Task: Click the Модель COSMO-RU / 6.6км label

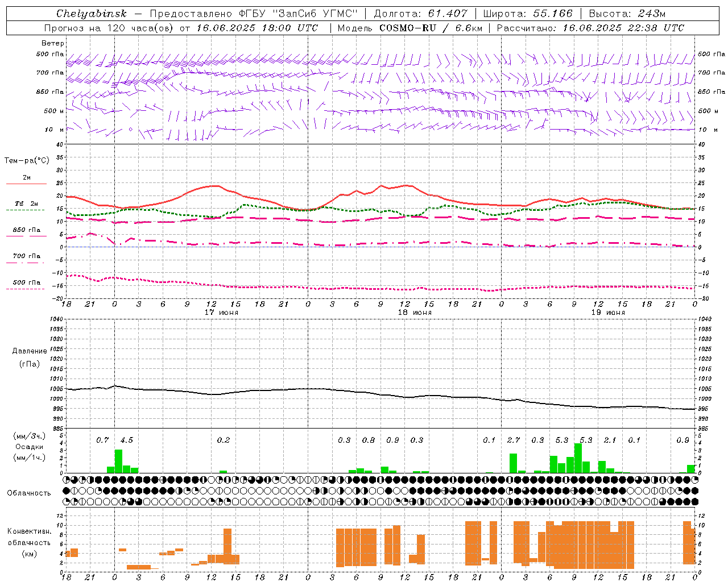Action: click(x=409, y=28)
